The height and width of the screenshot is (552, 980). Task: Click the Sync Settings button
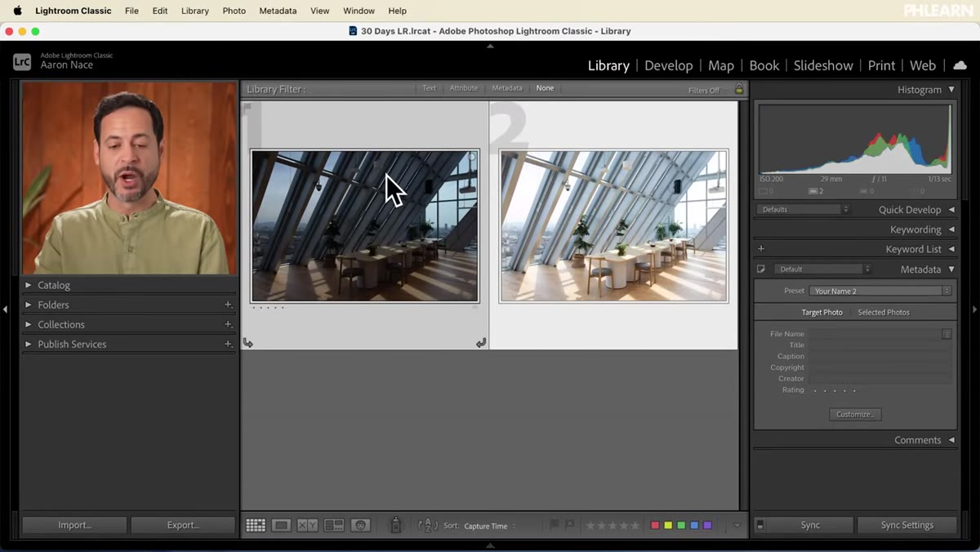point(906,525)
